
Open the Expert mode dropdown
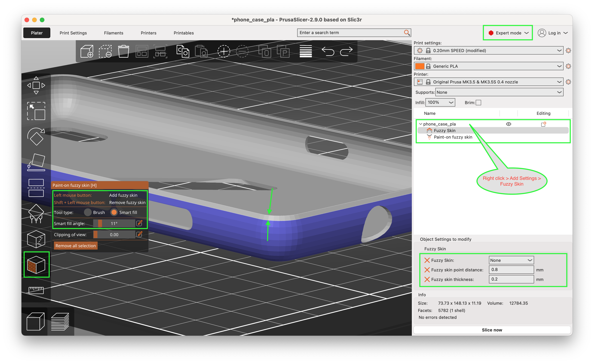[x=508, y=33]
